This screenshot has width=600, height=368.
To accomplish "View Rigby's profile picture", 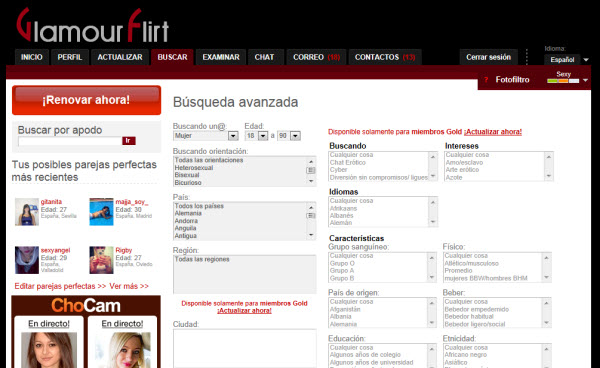I will (101, 260).
